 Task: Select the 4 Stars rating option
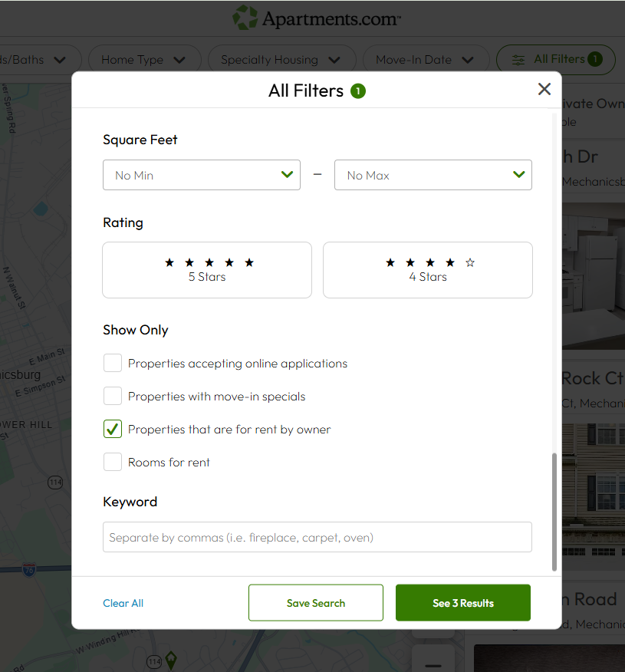click(x=427, y=269)
